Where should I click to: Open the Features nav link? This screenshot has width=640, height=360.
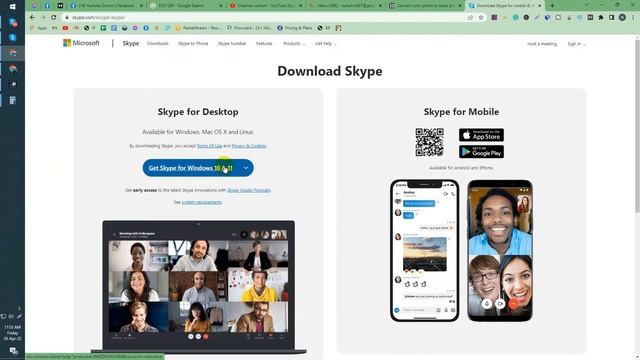(x=264, y=44)
